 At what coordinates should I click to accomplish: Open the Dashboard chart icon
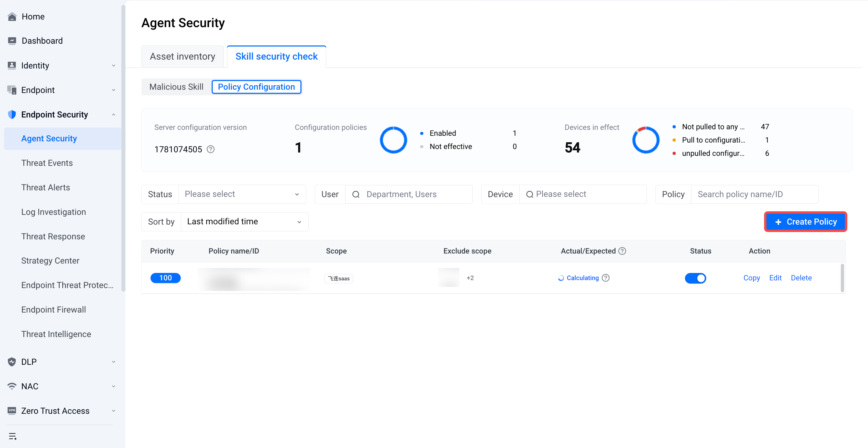(12, 41)
